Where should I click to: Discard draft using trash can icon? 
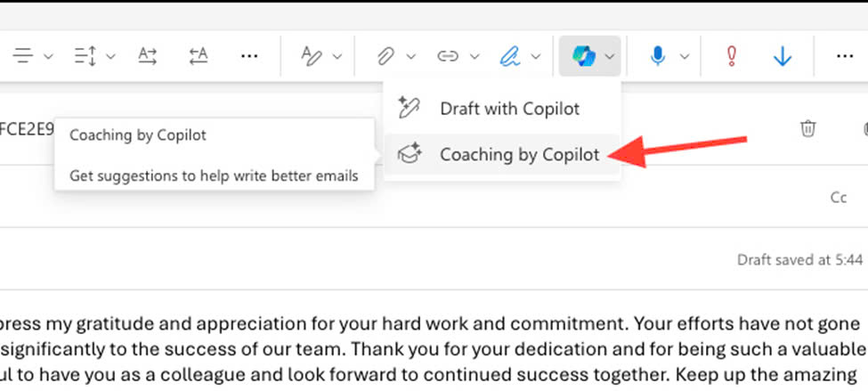807,128
